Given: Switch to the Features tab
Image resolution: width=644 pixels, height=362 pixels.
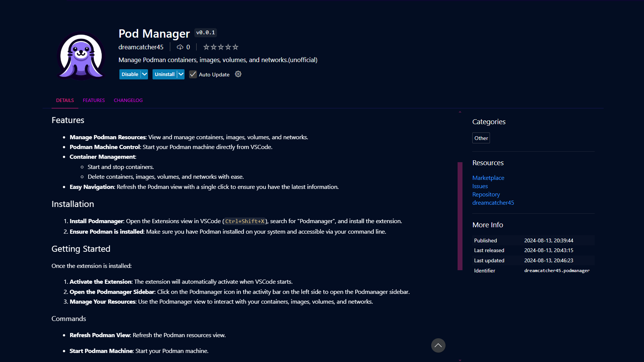Looking at the screenshot, I should pos(94,100).
